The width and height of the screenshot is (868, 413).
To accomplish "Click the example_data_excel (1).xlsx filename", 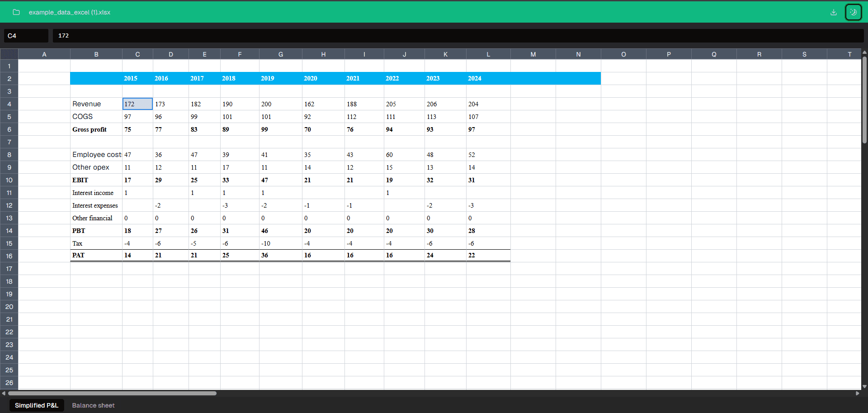I will pos(70,12).
